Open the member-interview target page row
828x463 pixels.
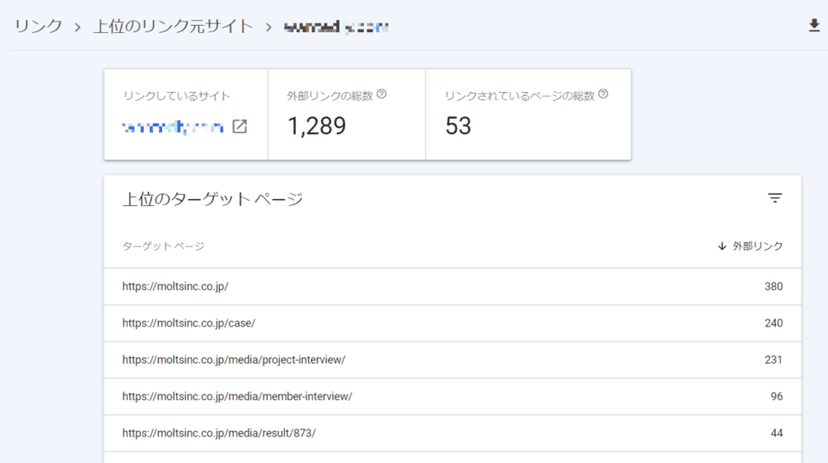452,396
